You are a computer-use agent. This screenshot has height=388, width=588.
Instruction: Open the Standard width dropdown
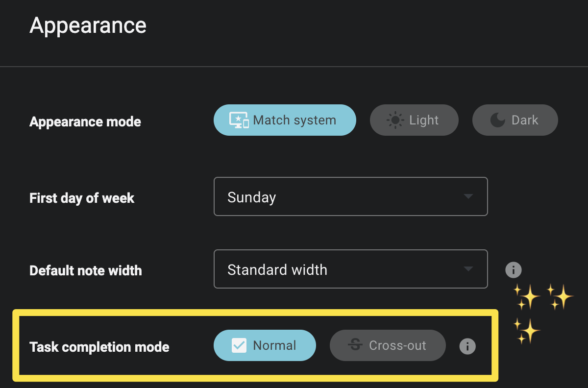(350, 269)
